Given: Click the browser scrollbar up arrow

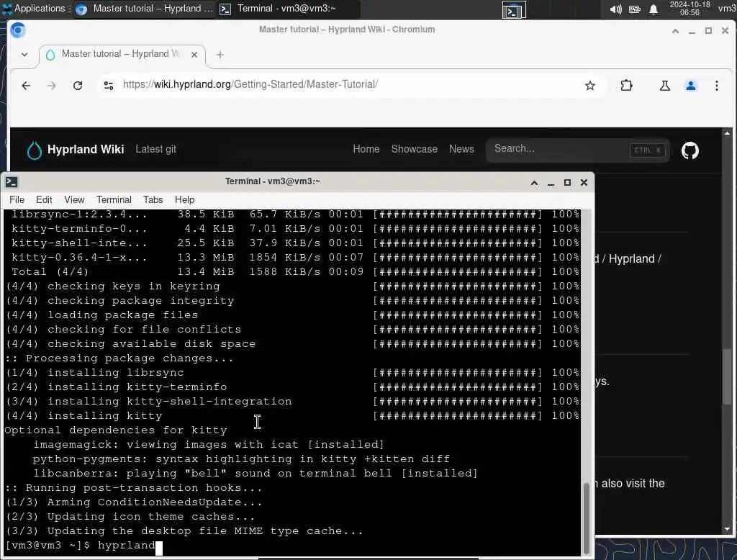Looking at the screenshot, I should (x=727, y=132).
